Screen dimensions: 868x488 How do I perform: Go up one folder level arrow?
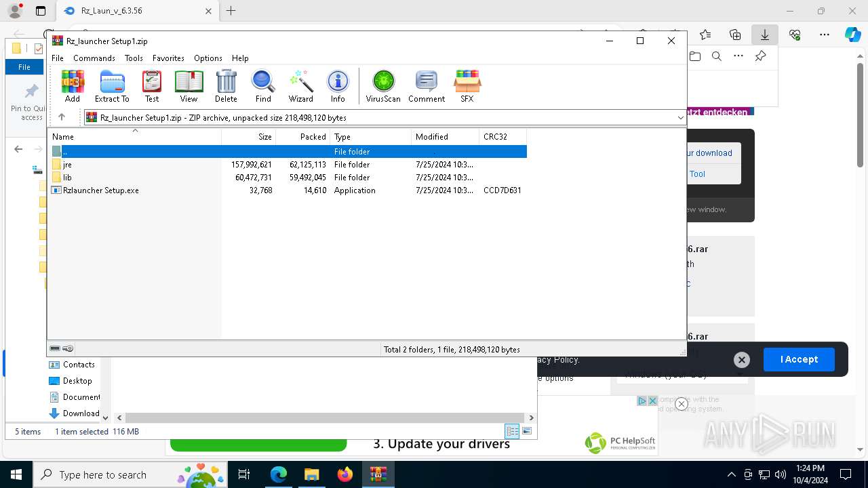click(x=62, y=117)
